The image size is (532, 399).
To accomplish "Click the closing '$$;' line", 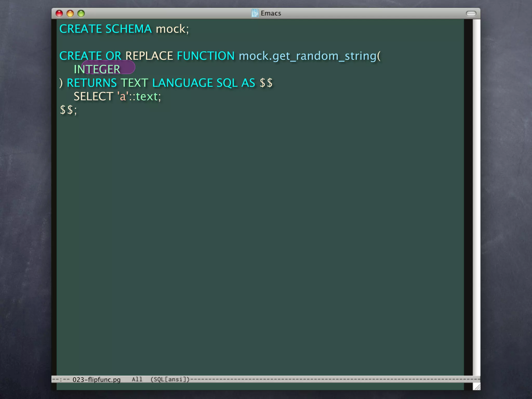I will coord(68,110).
